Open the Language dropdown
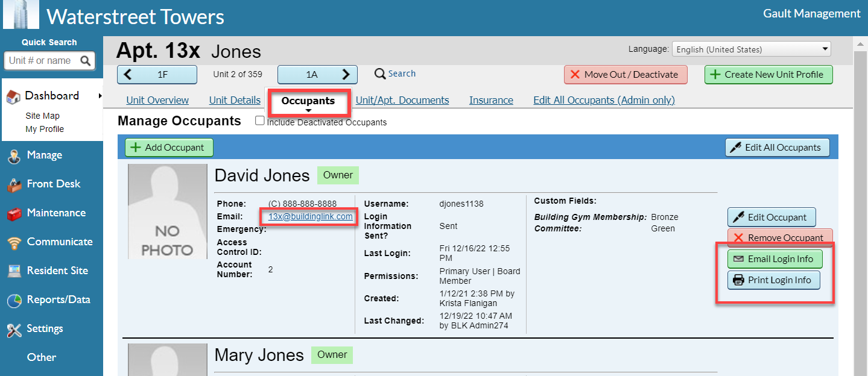 752,49
